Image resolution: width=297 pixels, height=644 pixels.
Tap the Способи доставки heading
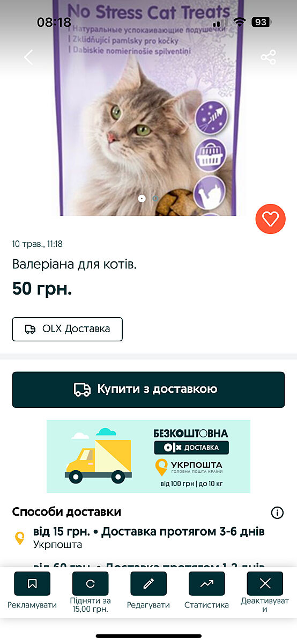point(66,512)
